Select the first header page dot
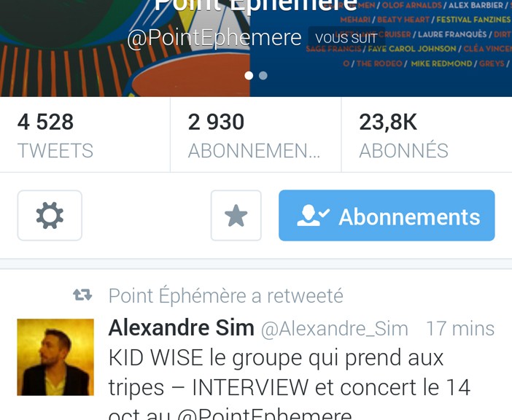The width and height of the screenshot is (512, 420). (249, 75)
